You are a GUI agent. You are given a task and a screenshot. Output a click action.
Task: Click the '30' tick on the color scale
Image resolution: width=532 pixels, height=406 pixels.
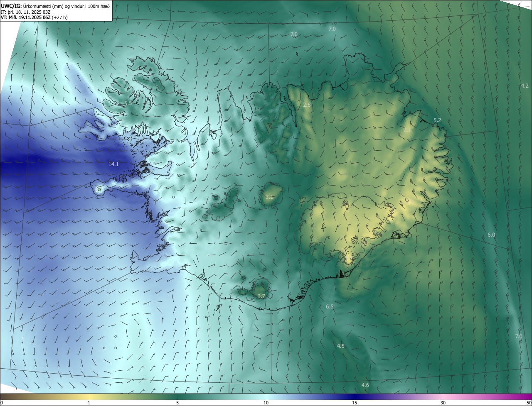[443, 403]
